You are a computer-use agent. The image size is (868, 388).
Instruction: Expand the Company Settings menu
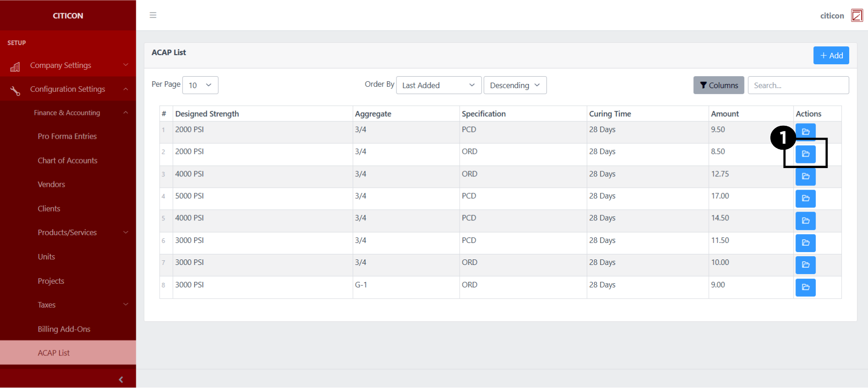point(68,65)
